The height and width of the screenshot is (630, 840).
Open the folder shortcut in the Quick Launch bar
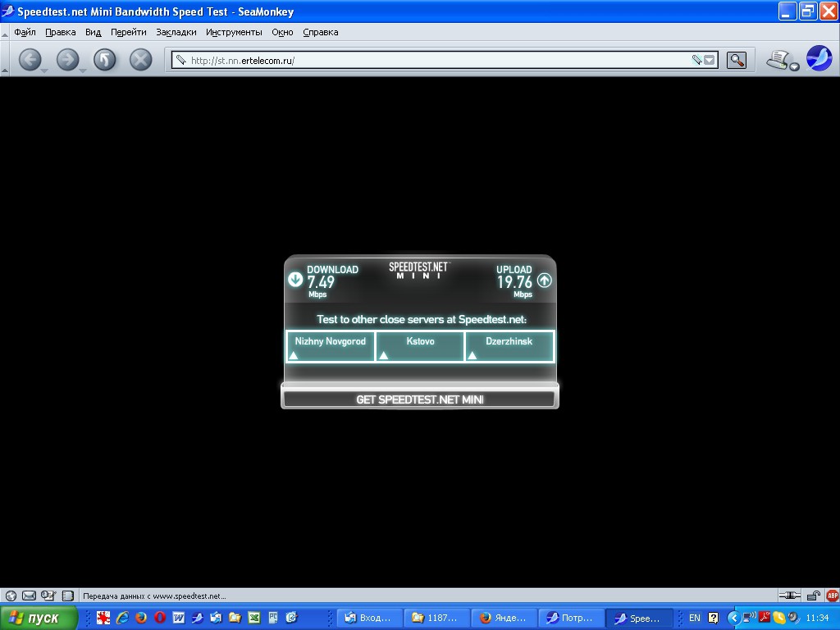click(235, 619)
